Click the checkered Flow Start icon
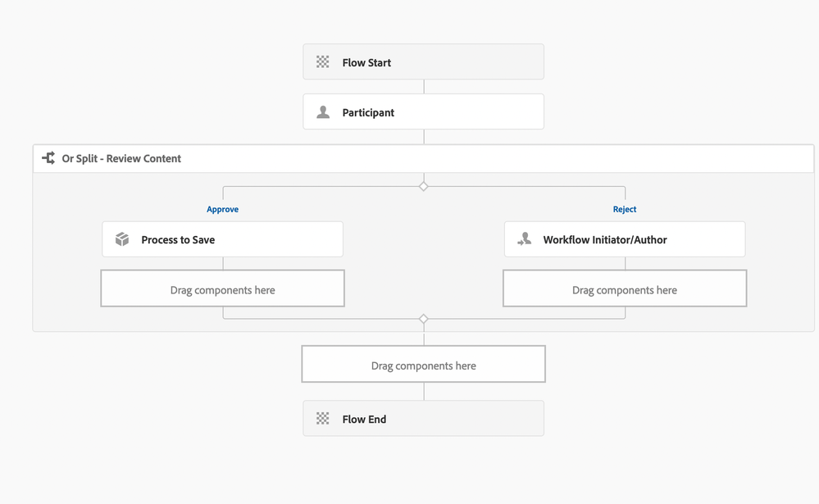The image size is (819, 504). click(323, 62)
